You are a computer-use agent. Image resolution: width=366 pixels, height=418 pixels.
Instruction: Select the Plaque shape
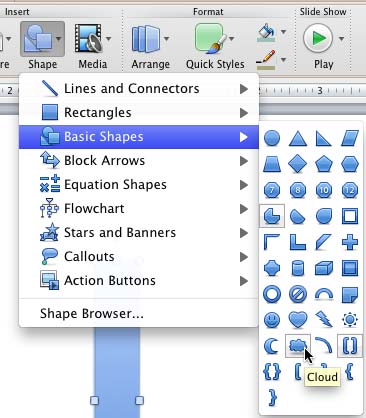[272, 268]
